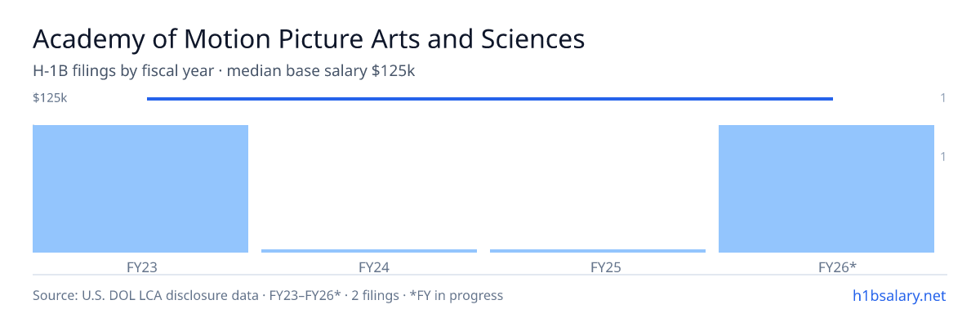Select the thin FY24 bar

(x=369, y=251)
